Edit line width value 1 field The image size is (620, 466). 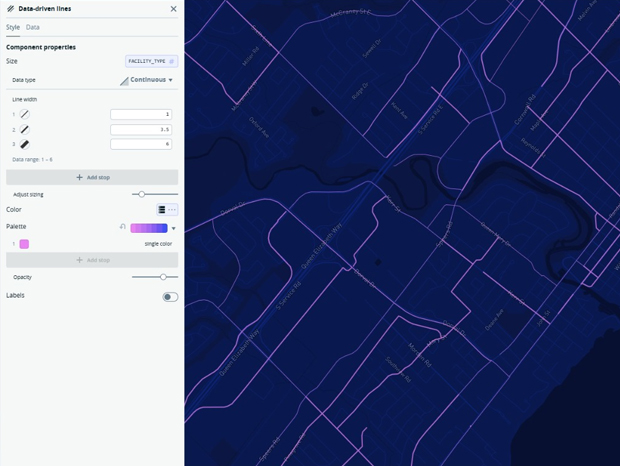click(x=141, y=114)
